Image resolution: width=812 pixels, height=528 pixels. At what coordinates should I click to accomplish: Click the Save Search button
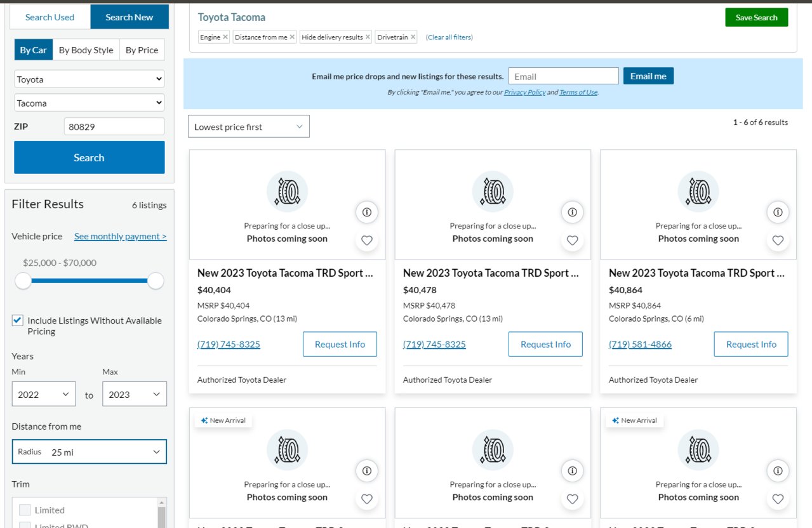pyautogui.click(x=757, y=18)
